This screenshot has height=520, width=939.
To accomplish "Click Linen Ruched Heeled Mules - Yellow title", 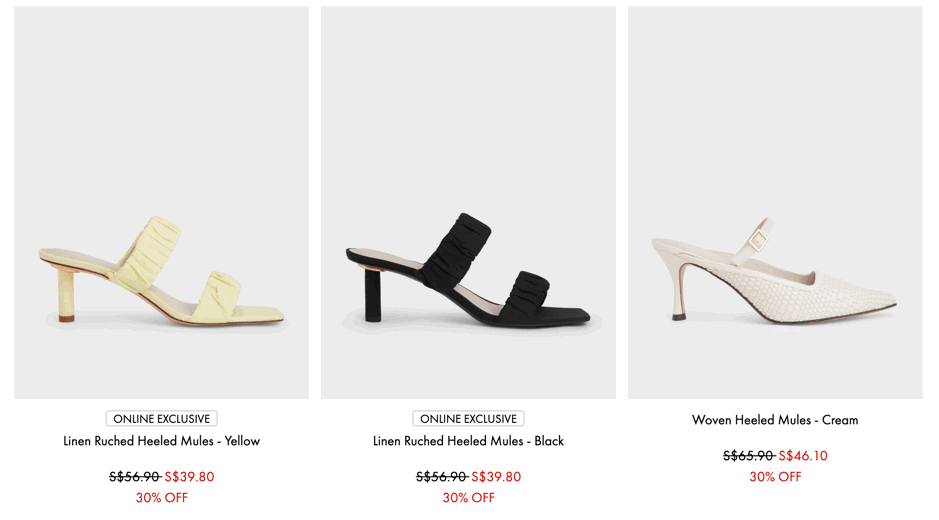I will [162, 442].
